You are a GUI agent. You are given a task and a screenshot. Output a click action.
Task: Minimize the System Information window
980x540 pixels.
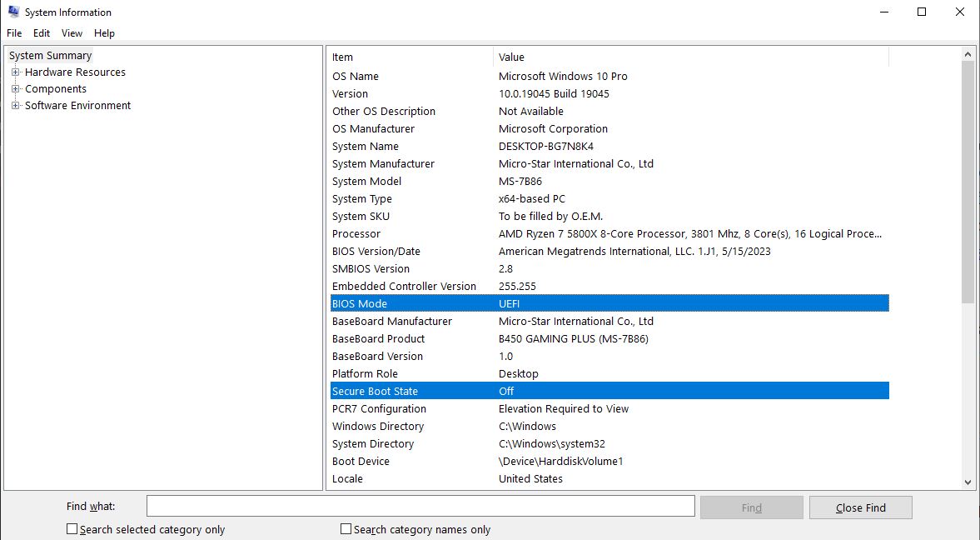884,12
